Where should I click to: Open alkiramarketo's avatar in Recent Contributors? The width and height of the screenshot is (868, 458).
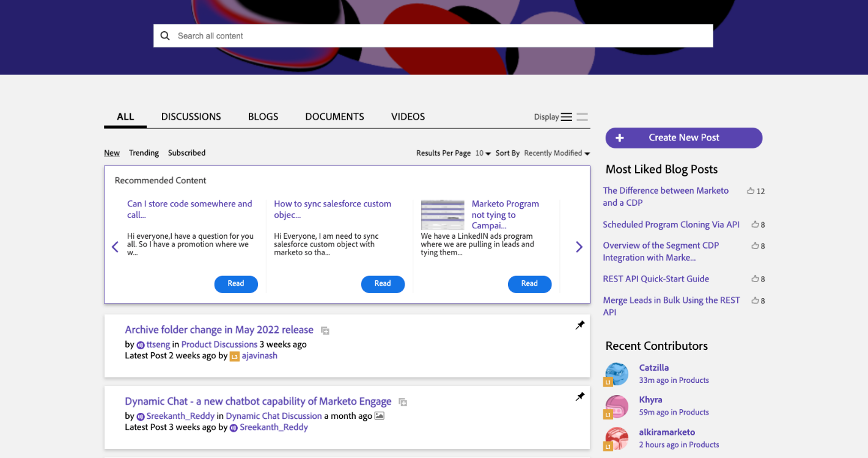(616, 438)
